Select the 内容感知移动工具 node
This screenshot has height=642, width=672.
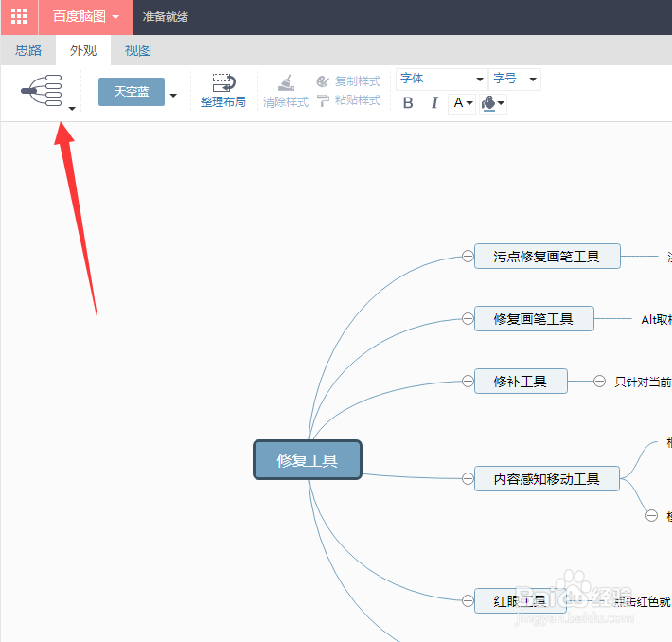547,478
